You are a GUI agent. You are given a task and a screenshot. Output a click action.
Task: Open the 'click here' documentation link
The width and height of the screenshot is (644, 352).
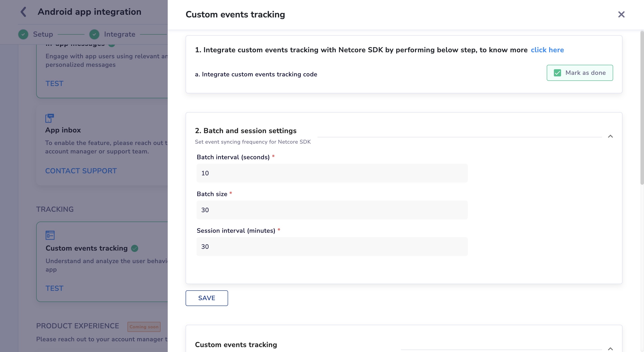pos(547,50)
